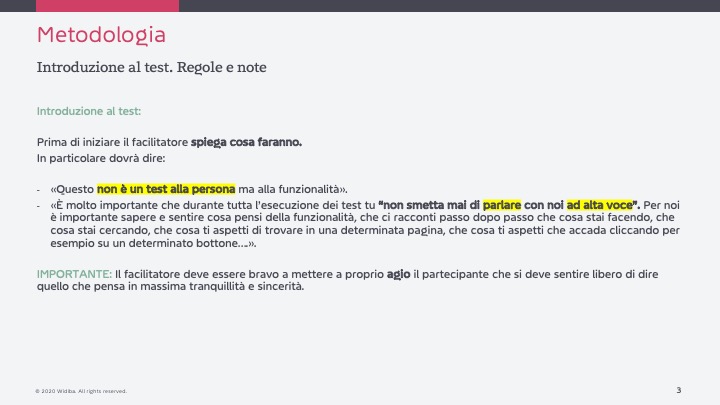Click the '© 2020 Widiba' copyright footer
This screenshot has height=405, width=720.
pyautogui.click(x=81, y=391)
